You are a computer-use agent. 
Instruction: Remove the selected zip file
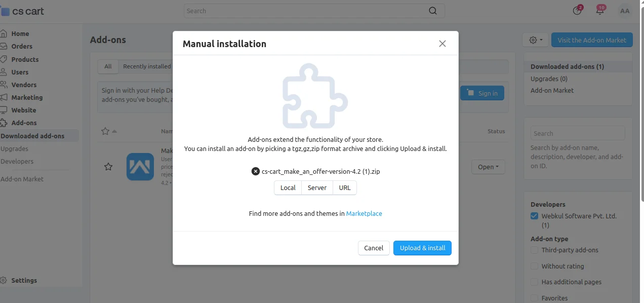click(x=256, y=171)
